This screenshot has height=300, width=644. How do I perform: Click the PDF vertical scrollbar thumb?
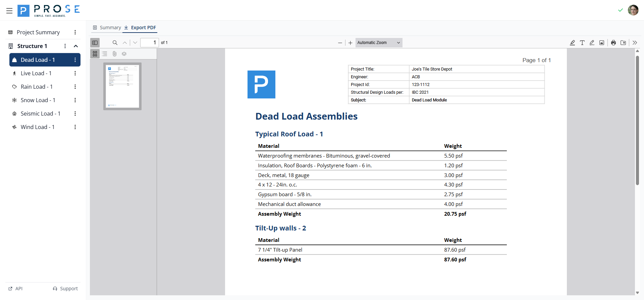(637, 120)
